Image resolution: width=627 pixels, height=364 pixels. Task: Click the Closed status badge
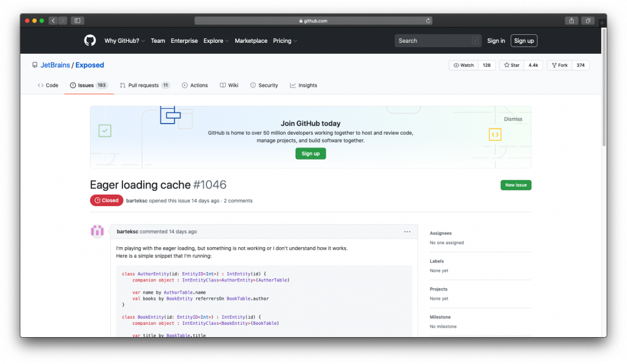107,201
